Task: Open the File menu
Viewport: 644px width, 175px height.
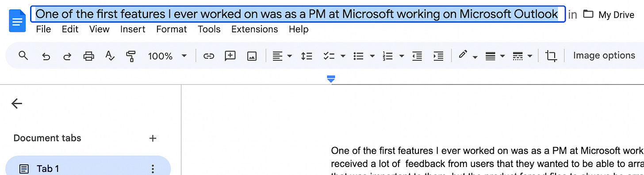Action: (43, 30)
